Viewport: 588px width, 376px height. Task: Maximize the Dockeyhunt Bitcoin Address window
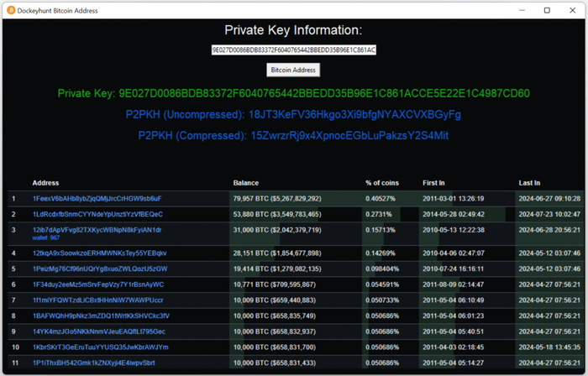[x=547, y=10]
